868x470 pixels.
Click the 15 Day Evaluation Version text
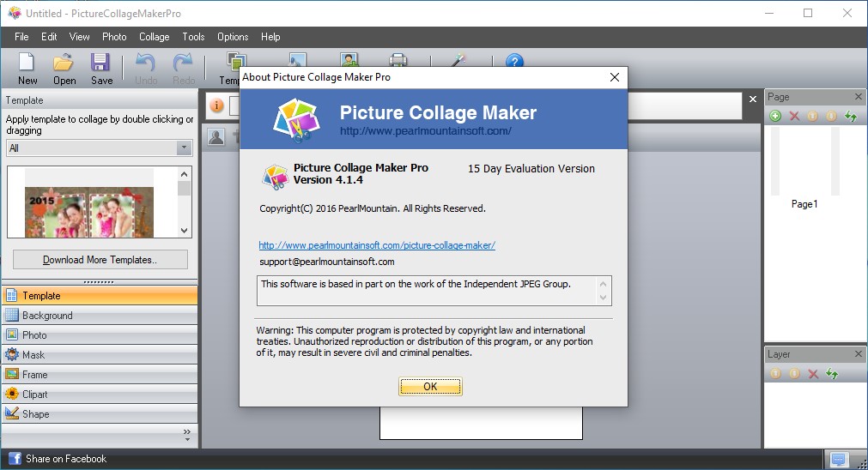click(x=531, y=169)
